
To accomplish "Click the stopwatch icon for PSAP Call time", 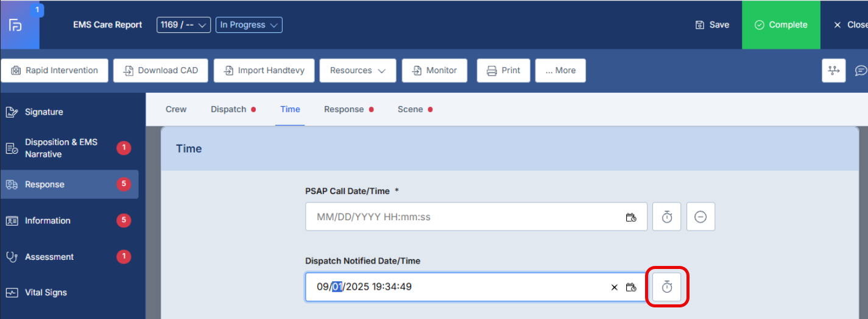I will (666, 217).
